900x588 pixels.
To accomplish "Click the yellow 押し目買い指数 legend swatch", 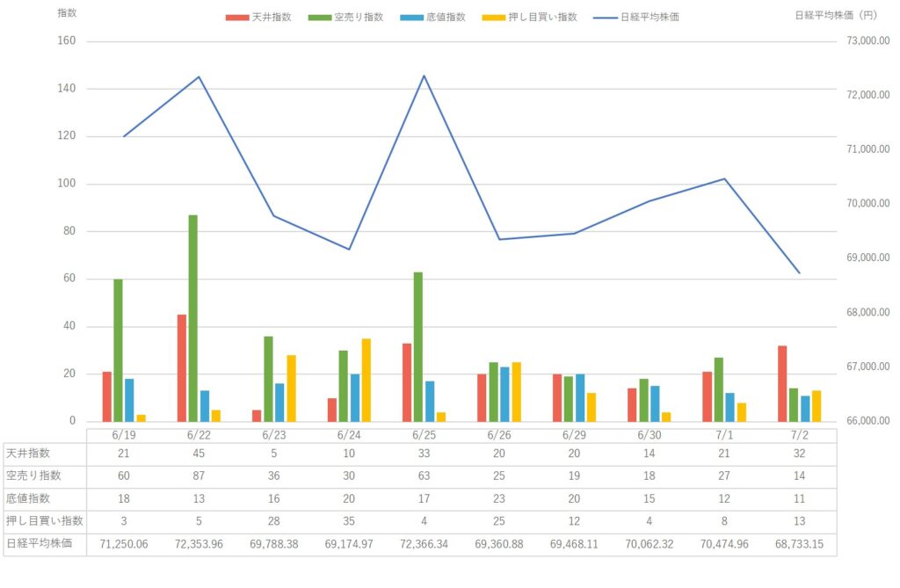I will tap(494, 18).
